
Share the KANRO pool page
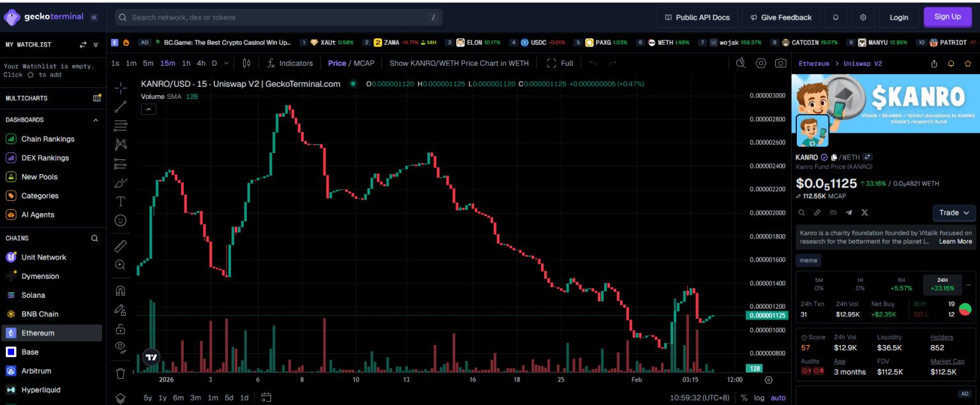coord(935,63)
